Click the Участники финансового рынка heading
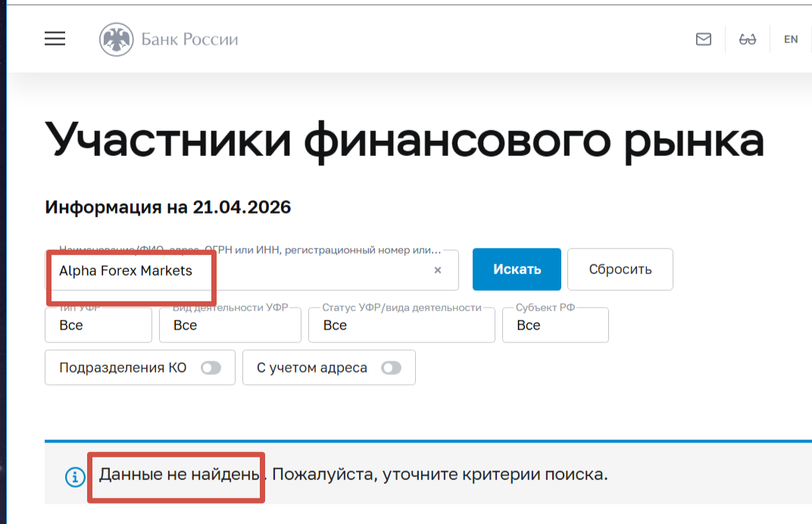Image resolution: width=812 pixels, height=524 pixels. click(404, 141)
